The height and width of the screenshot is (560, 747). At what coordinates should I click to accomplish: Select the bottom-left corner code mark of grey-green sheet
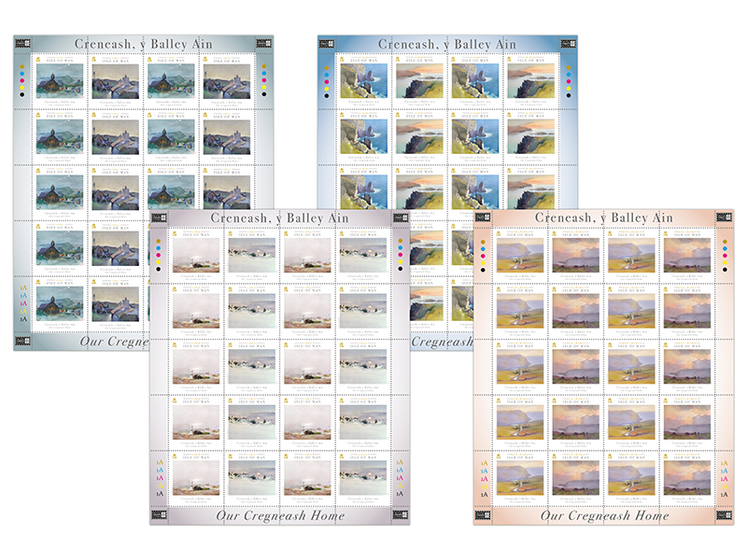click(x=22, y=341)
